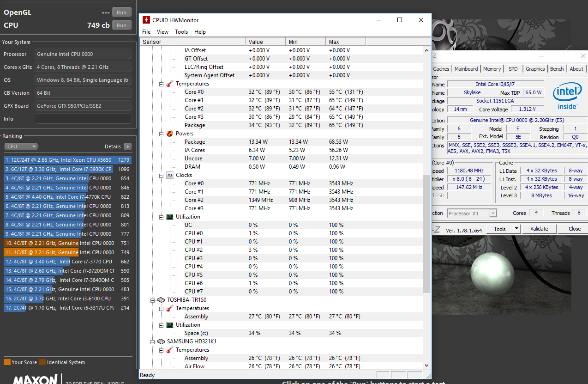Select rank 17 Core i5-3317U entry
The height and width of the screenshot is (384, 588).
[67, 308]
